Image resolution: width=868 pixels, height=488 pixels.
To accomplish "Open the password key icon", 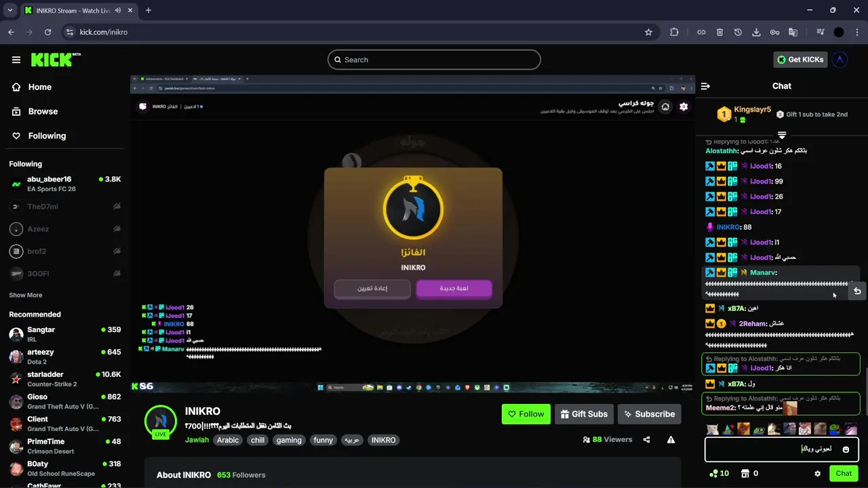I will point(774,32).
